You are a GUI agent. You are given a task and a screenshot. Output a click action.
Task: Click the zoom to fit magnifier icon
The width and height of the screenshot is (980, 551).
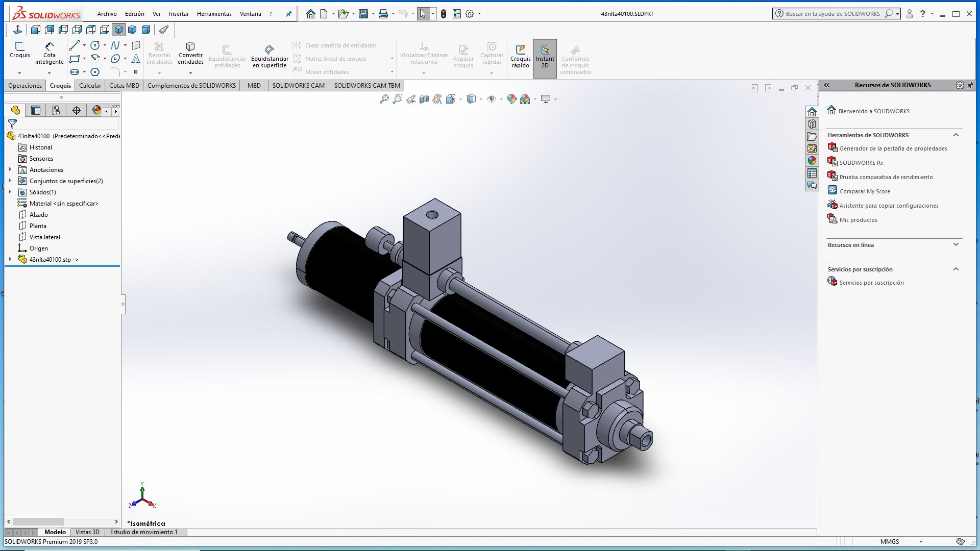click(384, 99)
